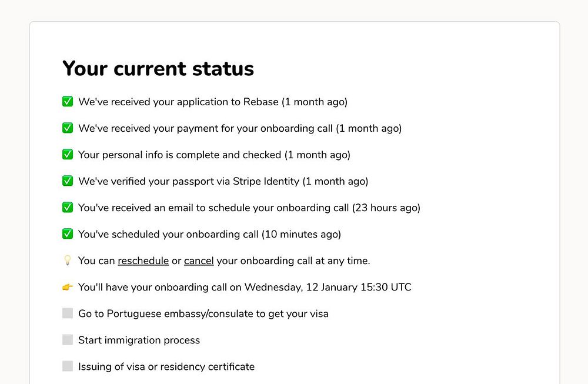Viewport: 588px width, 384px height.
Task: Click the green checkmark beside application received
Action: [x=68, y=102]
